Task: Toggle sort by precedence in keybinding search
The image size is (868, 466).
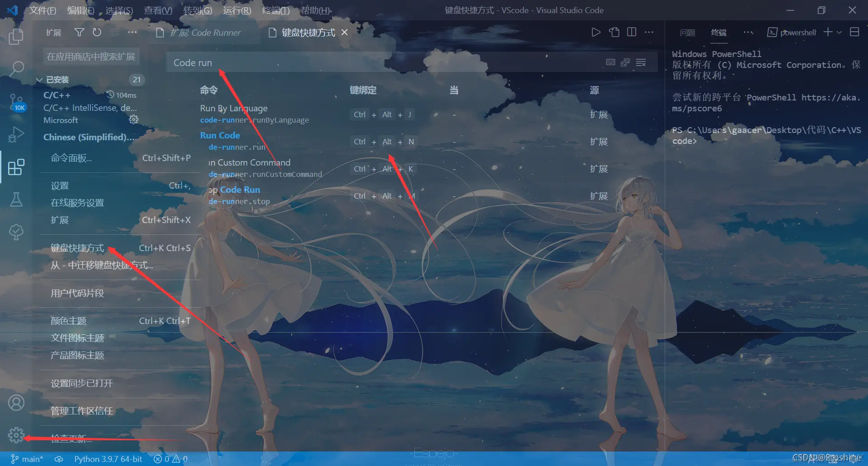Action: pyautogui.click(x=625, y=62)
